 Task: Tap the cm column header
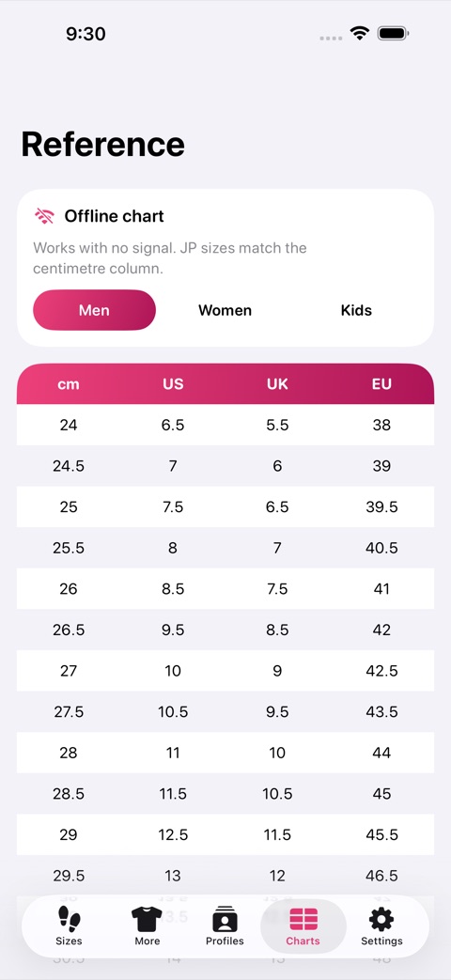69,383
